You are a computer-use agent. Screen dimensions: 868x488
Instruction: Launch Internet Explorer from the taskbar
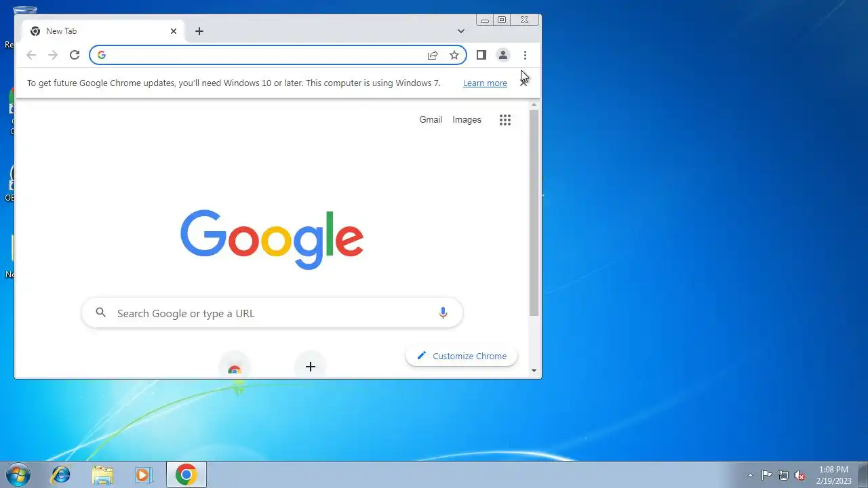click(61, 474)
